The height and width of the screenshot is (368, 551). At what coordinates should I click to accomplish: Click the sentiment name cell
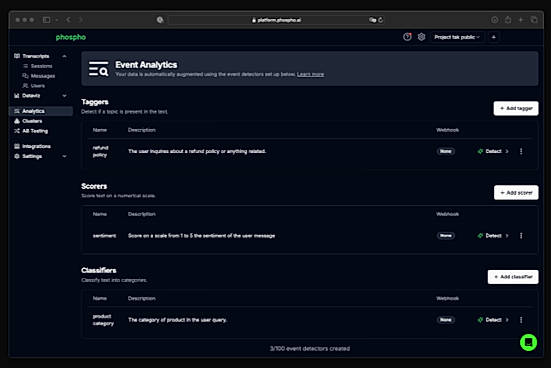(x=104, y=235)
